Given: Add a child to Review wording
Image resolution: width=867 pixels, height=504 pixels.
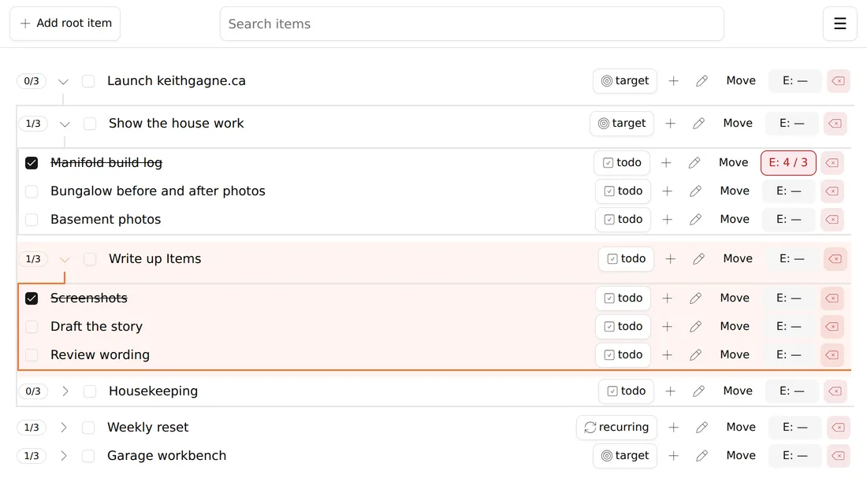Looking at the screenshot, I should coord(667,355).
